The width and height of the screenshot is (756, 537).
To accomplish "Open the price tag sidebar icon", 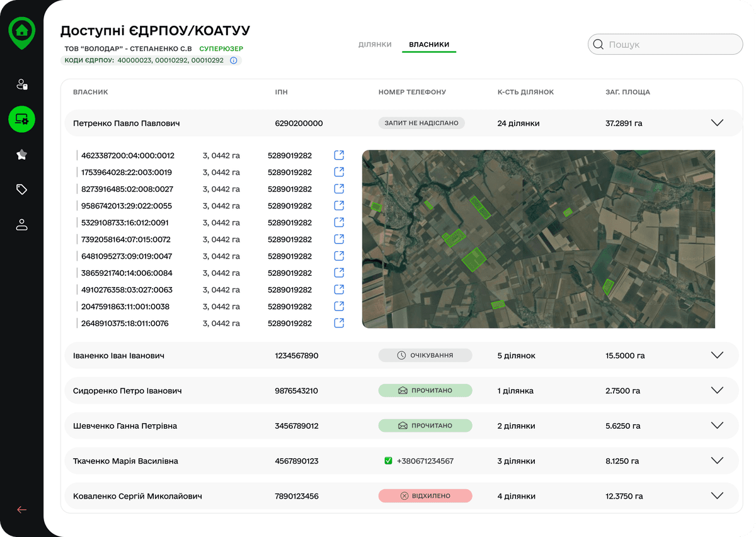I will 22,189.
